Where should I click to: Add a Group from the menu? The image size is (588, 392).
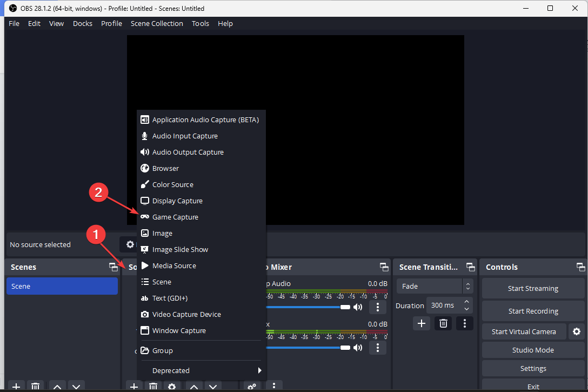[x=202, y=350]
